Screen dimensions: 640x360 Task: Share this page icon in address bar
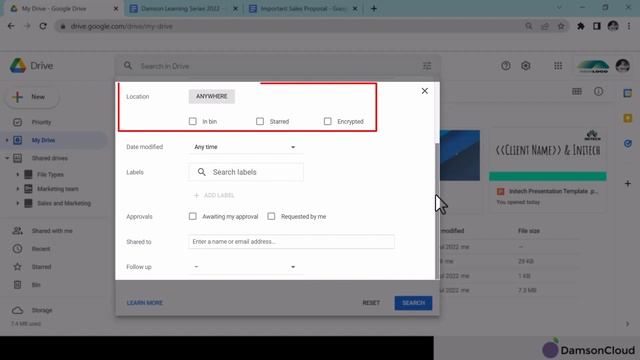pos(545,26)
